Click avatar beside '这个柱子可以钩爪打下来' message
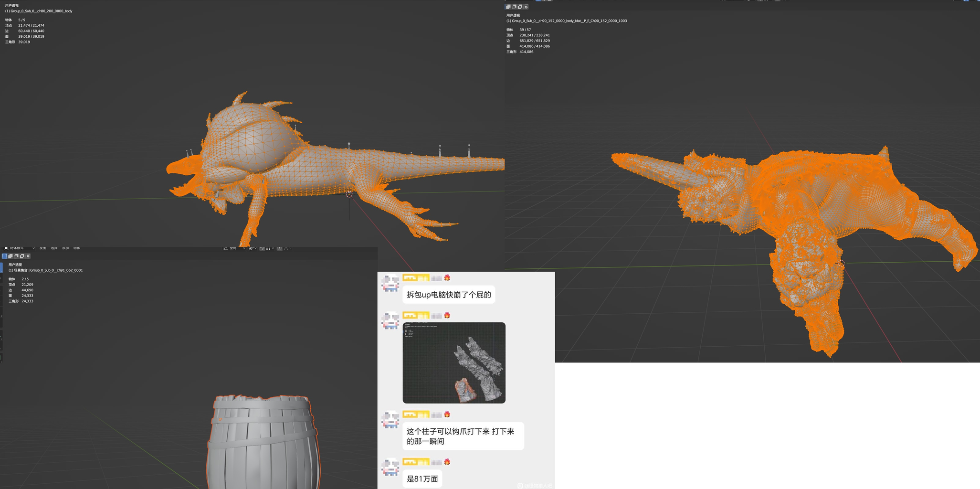This screenshot has width=980, height=489. [x=390, y=419]
